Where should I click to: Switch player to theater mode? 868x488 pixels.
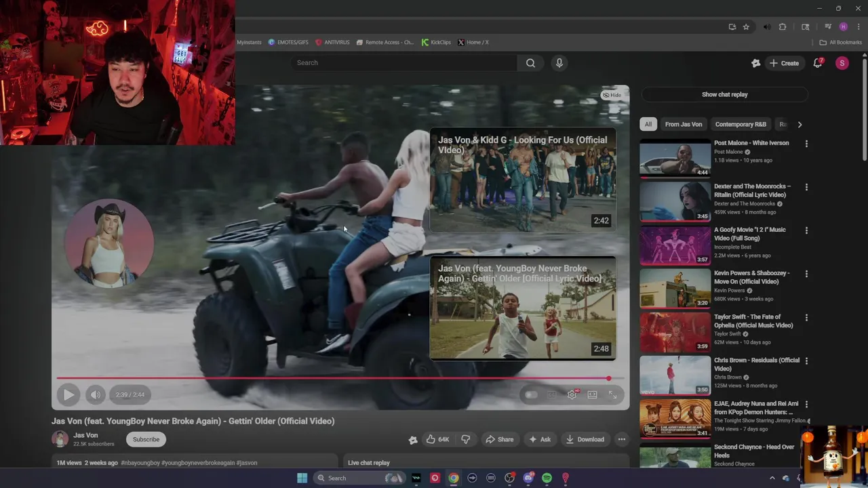tap(592, 394)
